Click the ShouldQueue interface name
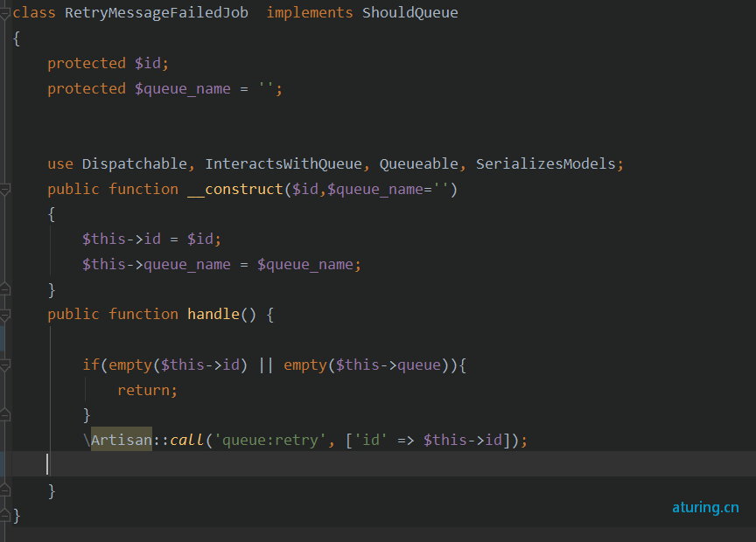The image size is (756, 542). coord(409,12)
